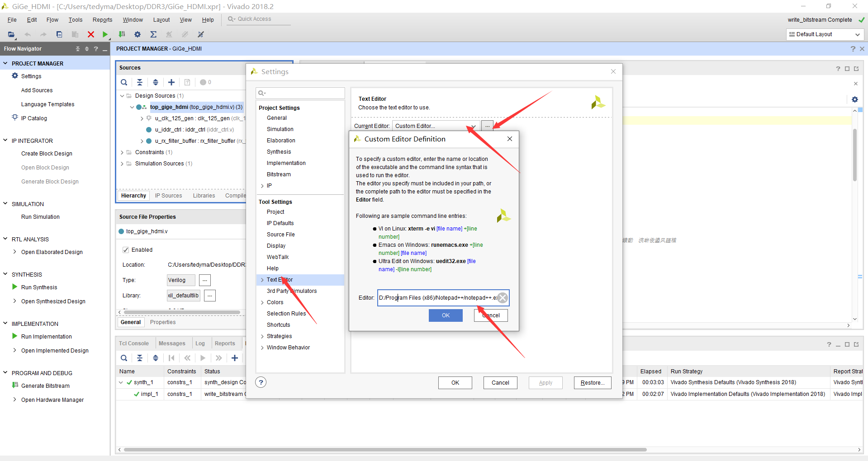868x461 pixels.
Task: Open the Flow menu
Action: coord(52,20)
